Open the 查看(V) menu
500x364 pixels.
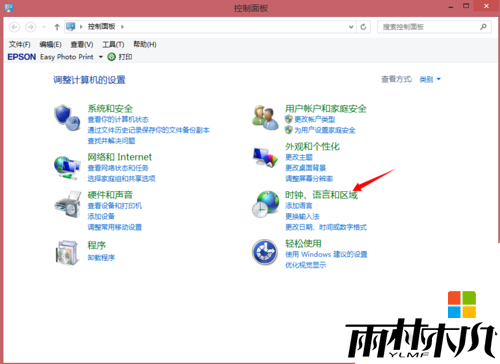pos(82,44)
